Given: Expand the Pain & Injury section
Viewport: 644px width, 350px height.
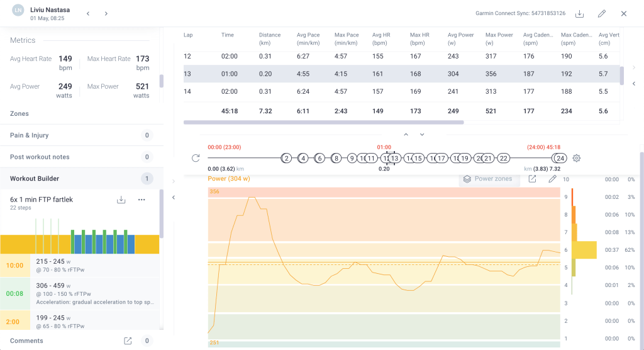Looking at the screenshot, I should point(30,135).
